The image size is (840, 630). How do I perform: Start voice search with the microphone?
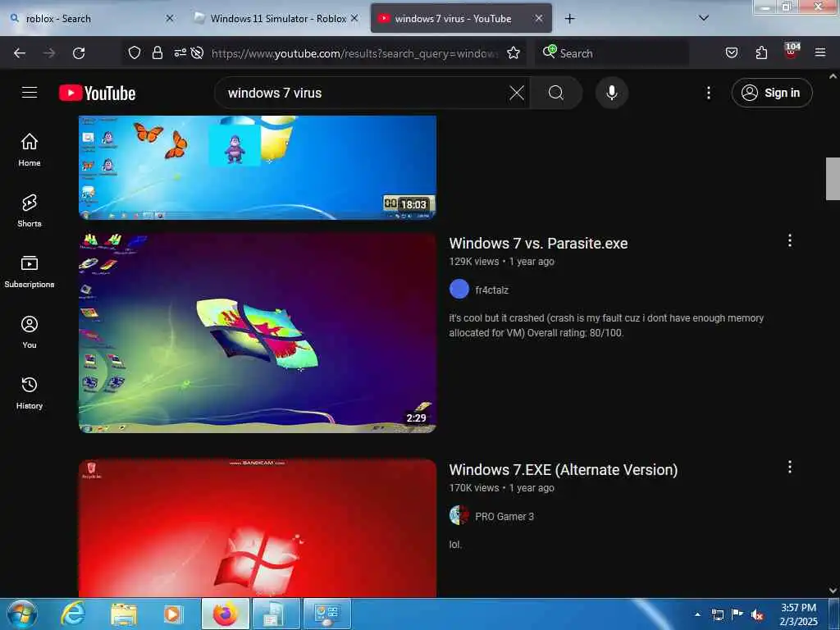(612, 94)
